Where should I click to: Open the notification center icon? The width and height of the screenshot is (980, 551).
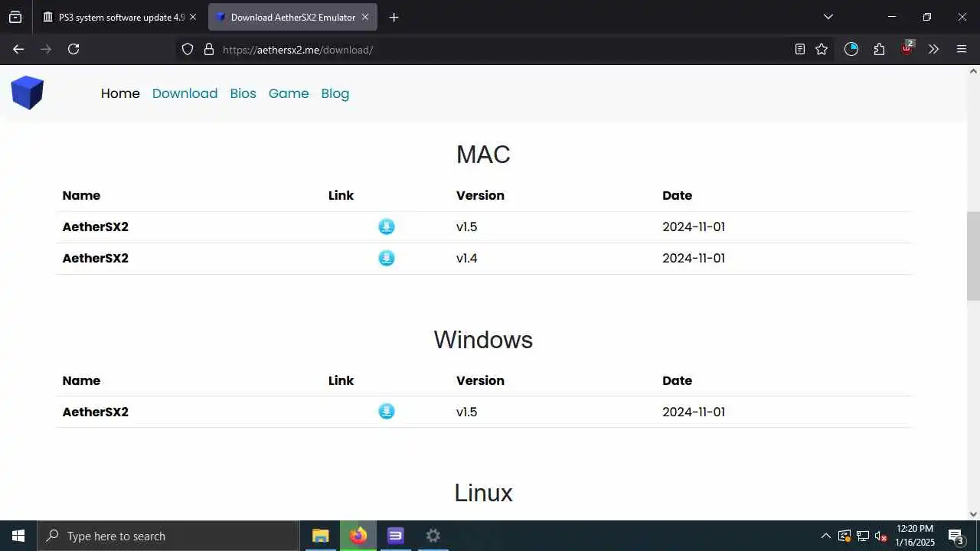tap(956, 536)
